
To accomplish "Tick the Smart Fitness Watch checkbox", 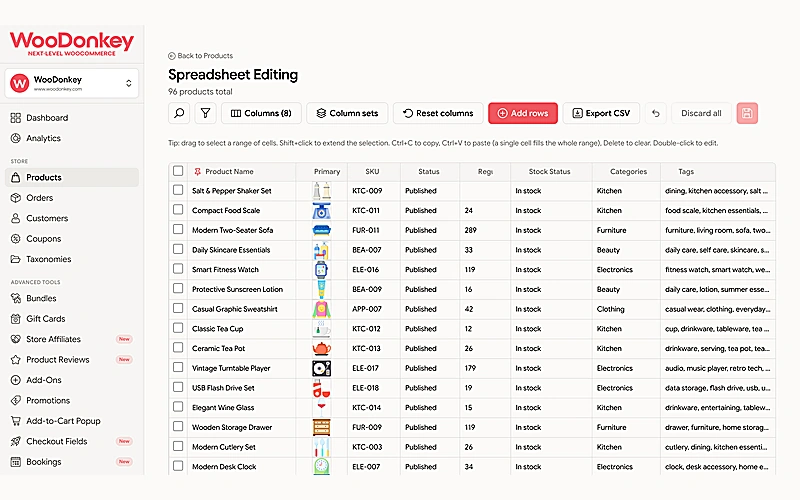I will click(178, 269).
